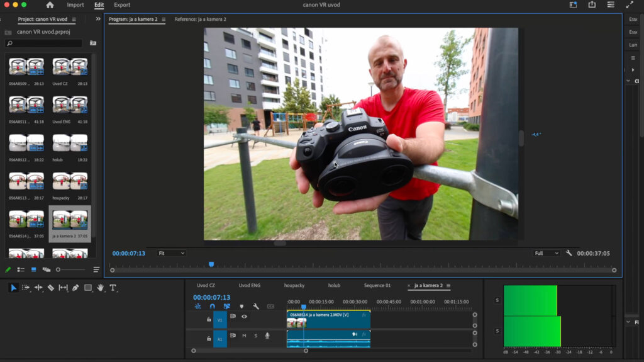644x362 pixels.
Task: Mute the A1 audio track
Action: 244,336
